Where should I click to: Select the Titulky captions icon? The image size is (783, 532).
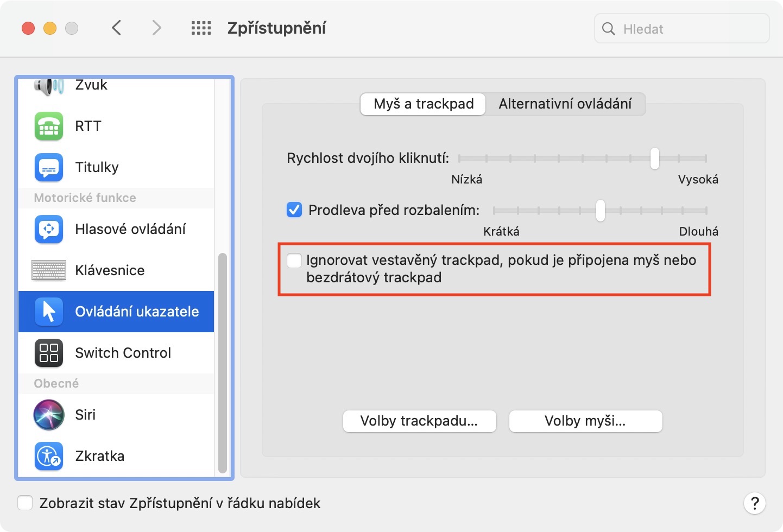(49, 167)
